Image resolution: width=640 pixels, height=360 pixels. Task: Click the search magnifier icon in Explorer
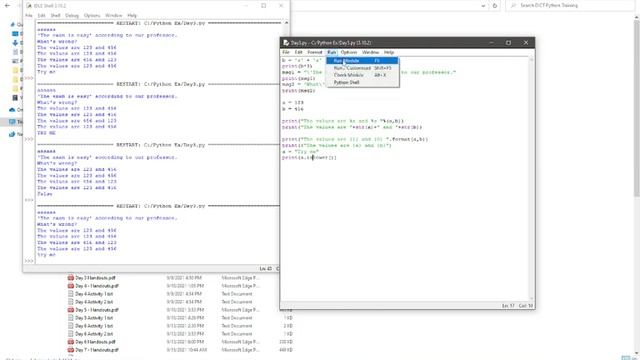pos(513,6)
